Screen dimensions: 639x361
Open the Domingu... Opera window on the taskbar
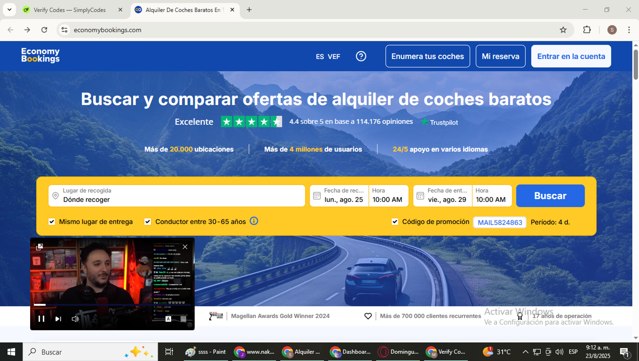click(x=399, y=352)
